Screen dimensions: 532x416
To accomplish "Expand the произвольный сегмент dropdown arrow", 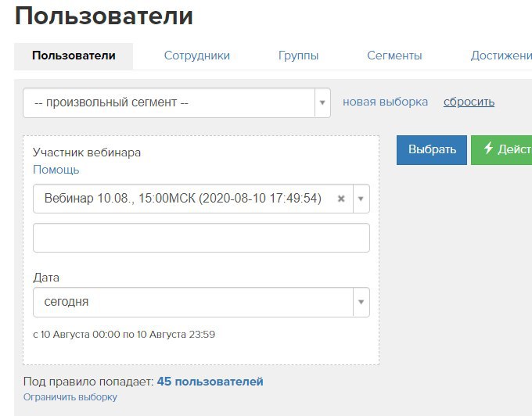I will click(322, 102).
